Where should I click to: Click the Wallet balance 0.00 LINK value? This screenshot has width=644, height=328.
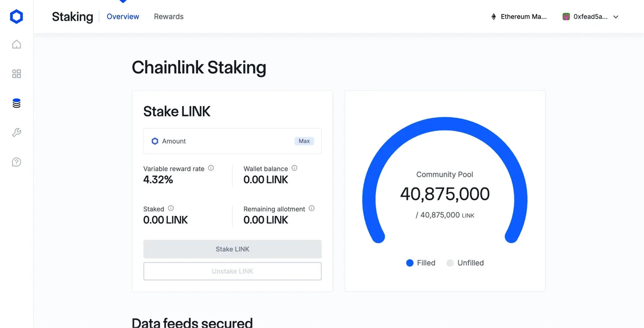click(x=266, y=180)
